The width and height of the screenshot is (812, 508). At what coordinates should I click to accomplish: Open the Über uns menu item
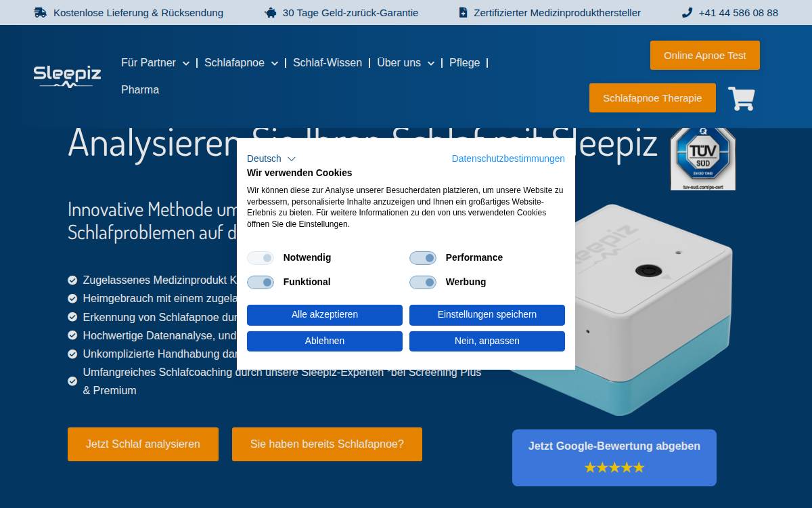399,62
